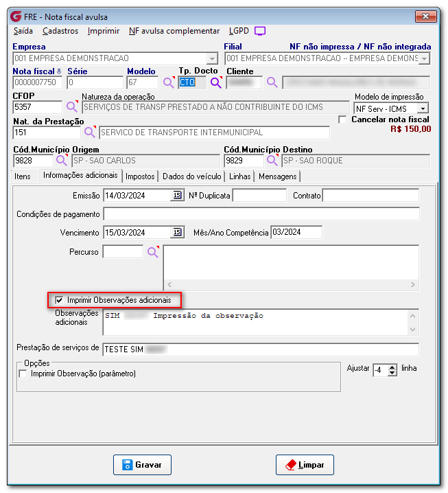Decrease the Ajustar linha value
This screenshot has height=493, width=448.
[392, 373]
